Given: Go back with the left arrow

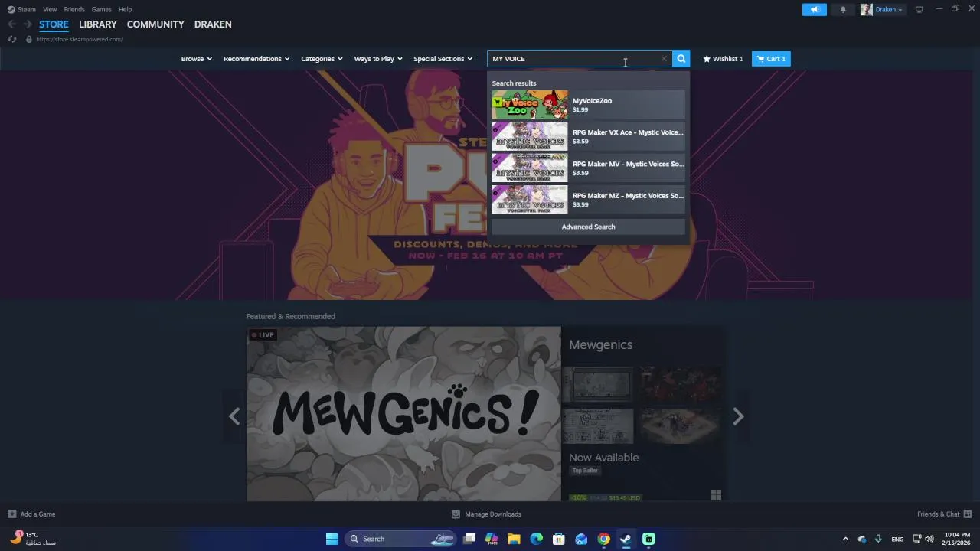Looking at the screenshot, I should click(11, 24).
